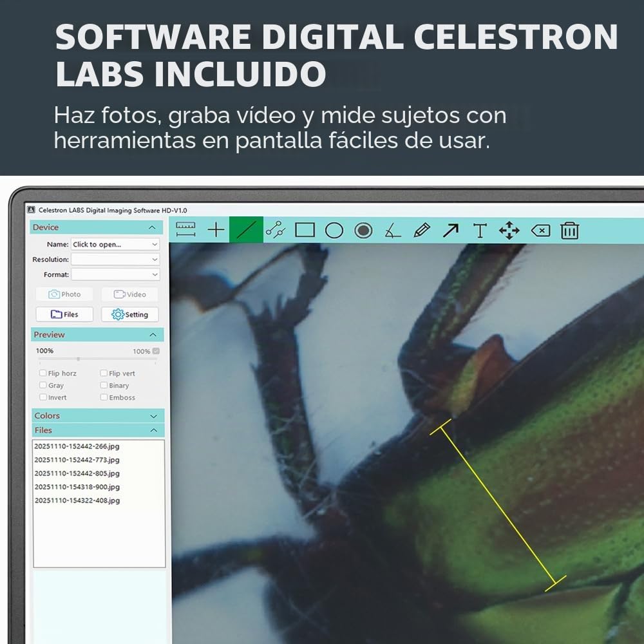Select the move four-arrow tool
This screenshot has width=644, height=644.
(x=509, y=231)
